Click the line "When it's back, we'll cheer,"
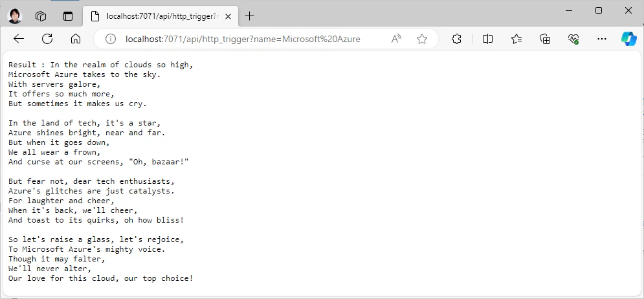The height and width of the screenshot is (299, 644). pyautogui.click(x=73, y=210)
